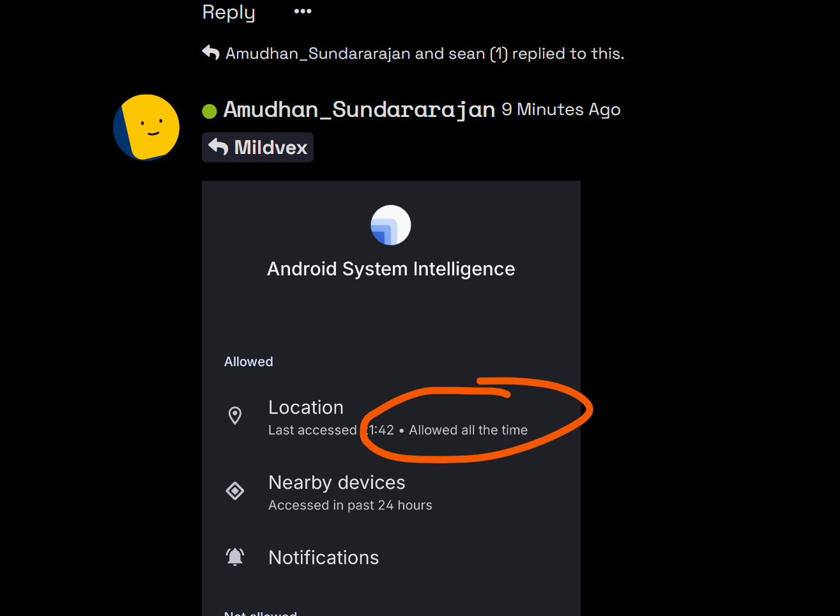
Task: Open the three-dot more options menu
Action: click(303, 11)
